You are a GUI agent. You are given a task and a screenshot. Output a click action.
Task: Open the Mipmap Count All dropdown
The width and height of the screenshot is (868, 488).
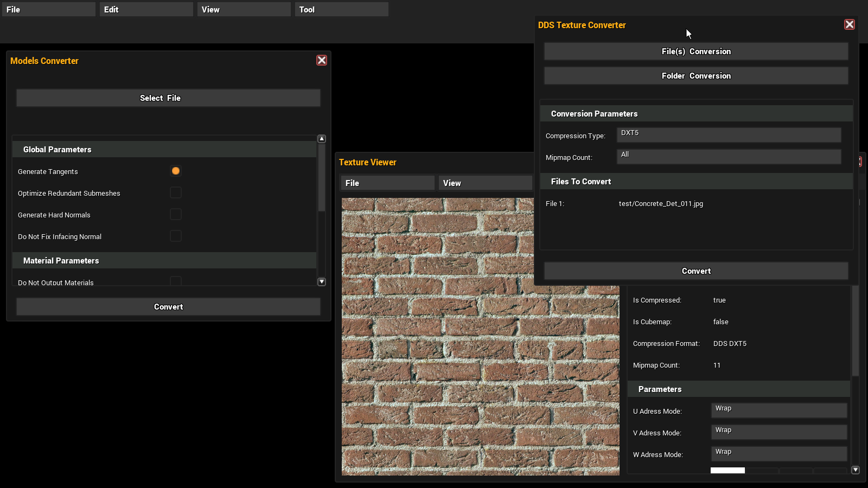[729, 157]
